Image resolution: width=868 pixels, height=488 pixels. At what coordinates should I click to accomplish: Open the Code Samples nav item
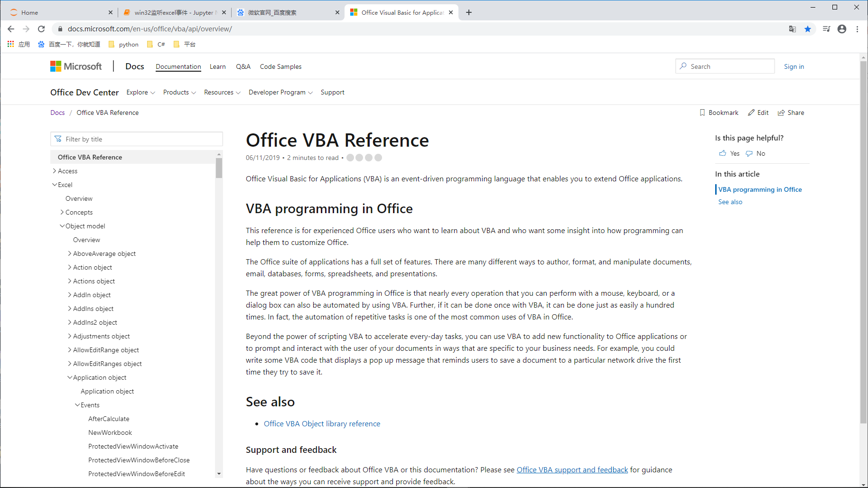(x=280, y=66)
